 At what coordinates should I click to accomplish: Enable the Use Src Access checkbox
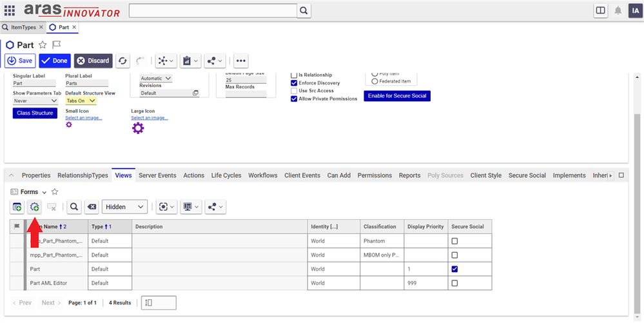tap(294, 91)
